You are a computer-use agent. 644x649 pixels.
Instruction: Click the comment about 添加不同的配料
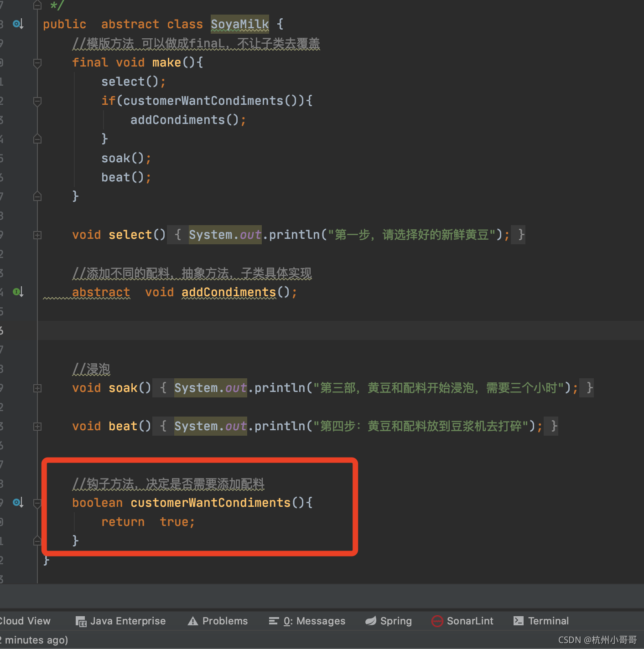pos(192,273)
